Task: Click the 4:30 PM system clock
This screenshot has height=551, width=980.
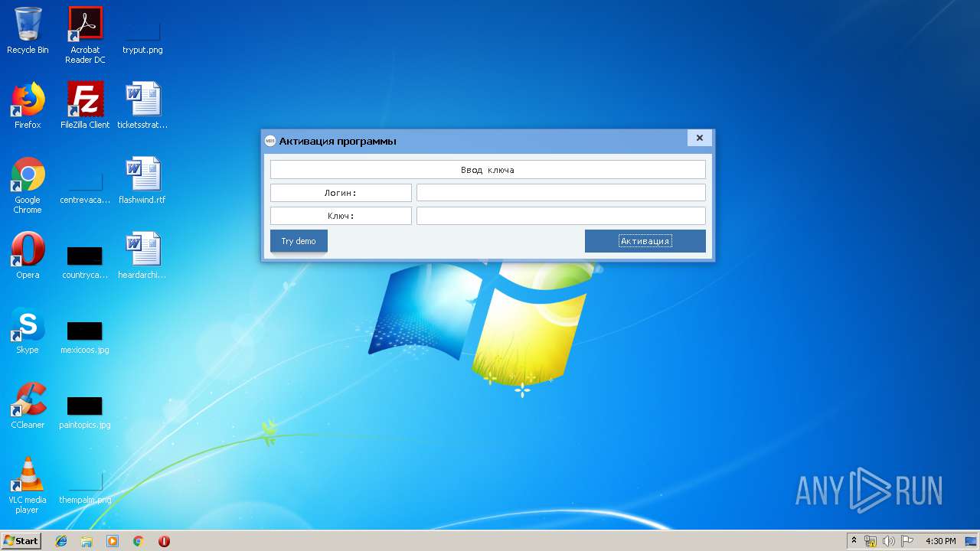Action: coord(940,541)
